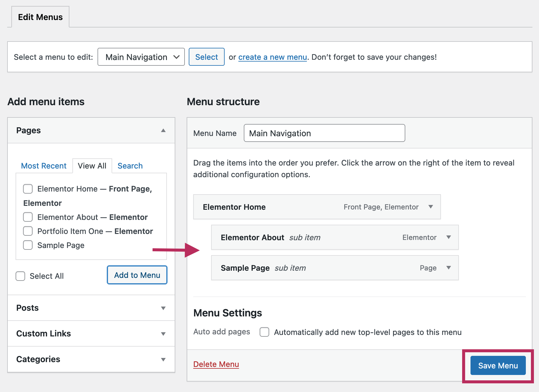The image size is (539, 392).
Task: Expand the Categories panel arrow
Action: [163, 359]
